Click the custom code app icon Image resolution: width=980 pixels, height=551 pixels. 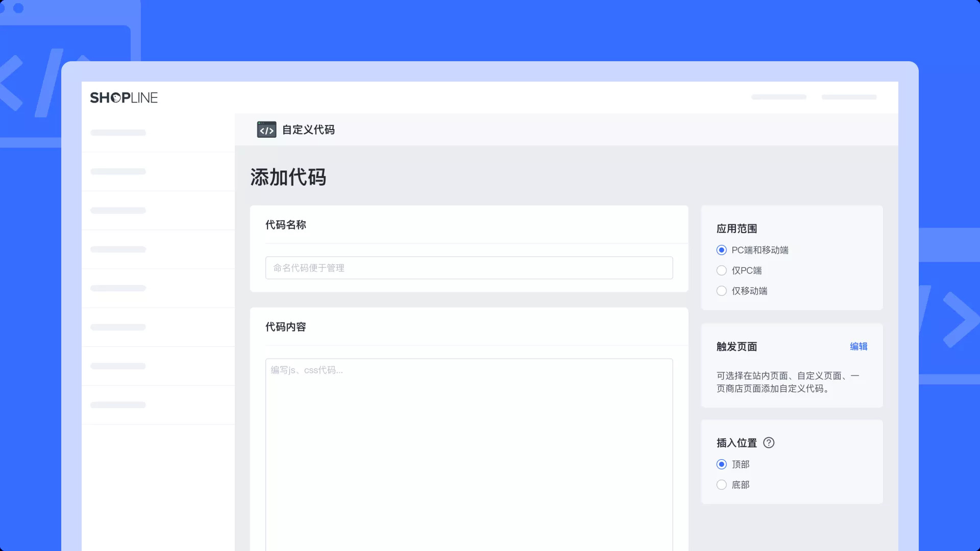pyautogui.click(x=266, y=130)
